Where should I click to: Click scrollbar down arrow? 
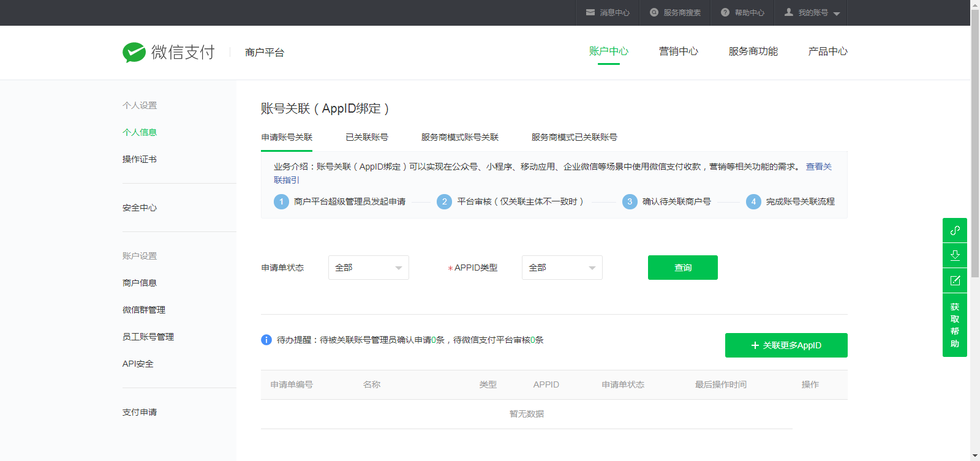pyautogui.click(x=975, y=456)
